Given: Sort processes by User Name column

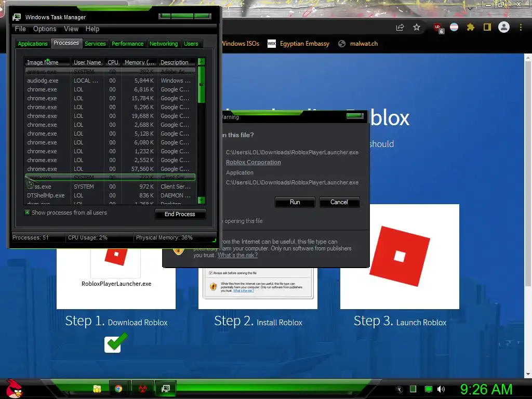Looking at the screenshot, I should [x=87, y=62].
